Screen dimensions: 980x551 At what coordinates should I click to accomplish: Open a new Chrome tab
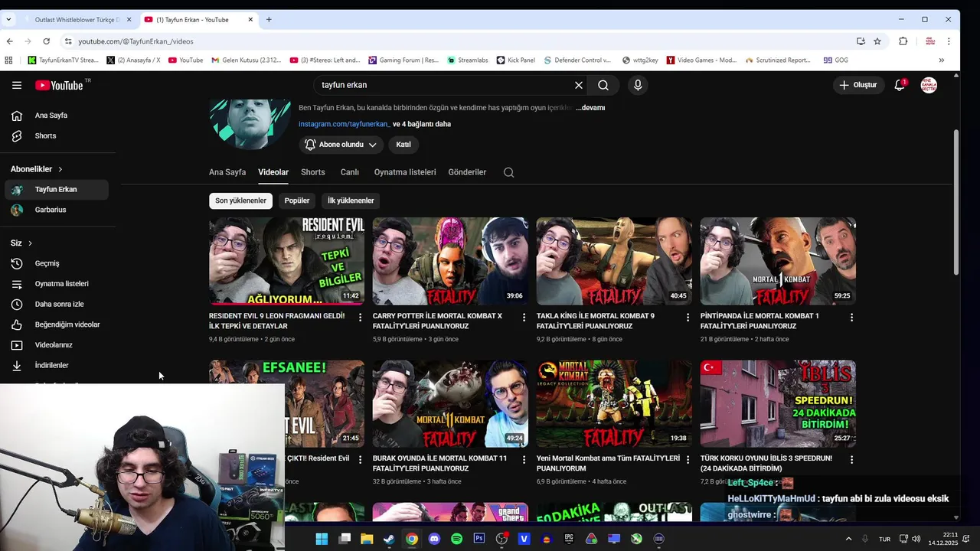[x=269, y=19]
